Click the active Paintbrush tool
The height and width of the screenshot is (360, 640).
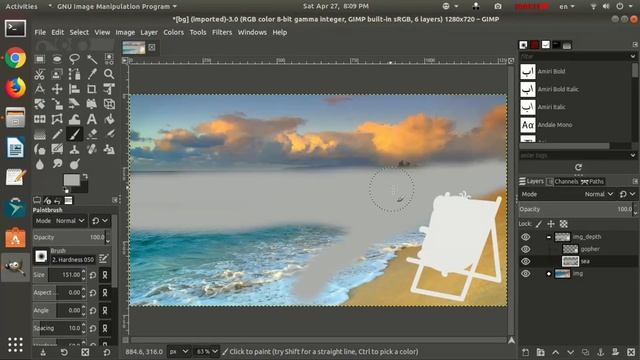point(74,134)
